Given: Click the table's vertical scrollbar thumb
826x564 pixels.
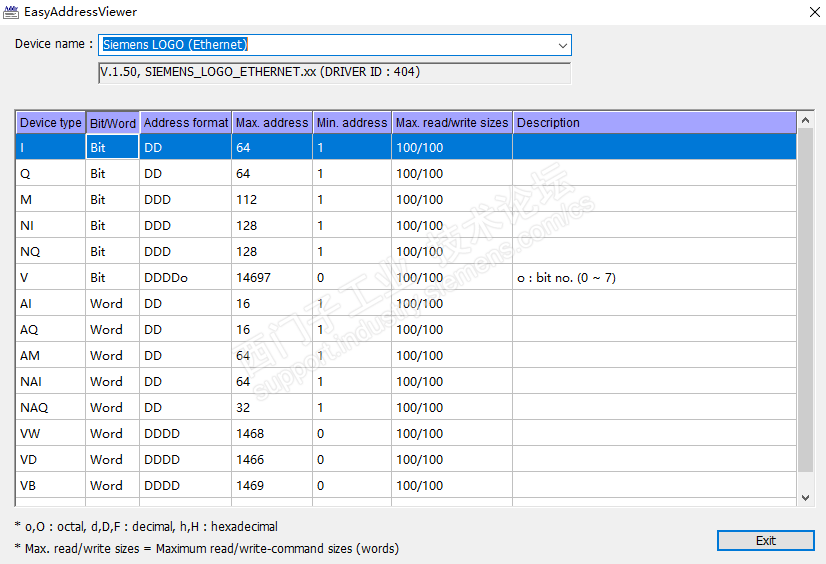Looking at the screenshot, I should click(x=805, y=300).
